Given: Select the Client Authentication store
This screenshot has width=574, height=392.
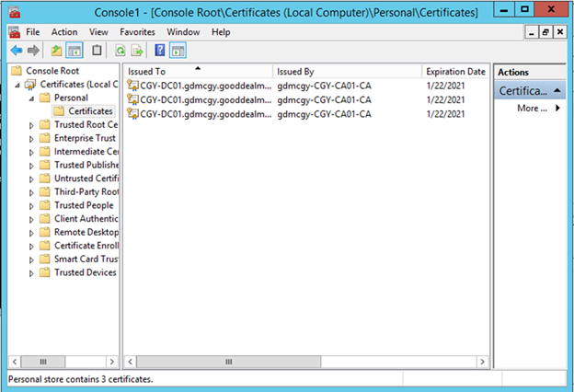Looking at the screenshot, I should 86,219.
